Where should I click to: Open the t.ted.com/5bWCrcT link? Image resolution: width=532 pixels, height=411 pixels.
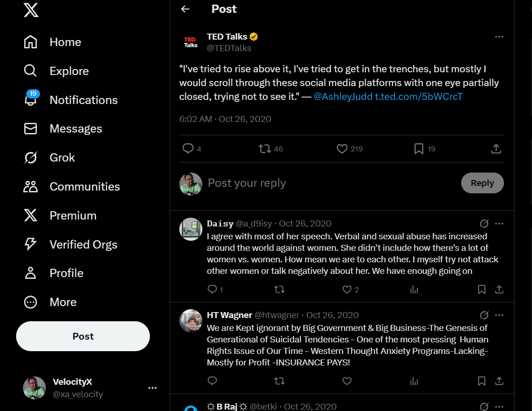pyautogui.click(x=418, y=97)
